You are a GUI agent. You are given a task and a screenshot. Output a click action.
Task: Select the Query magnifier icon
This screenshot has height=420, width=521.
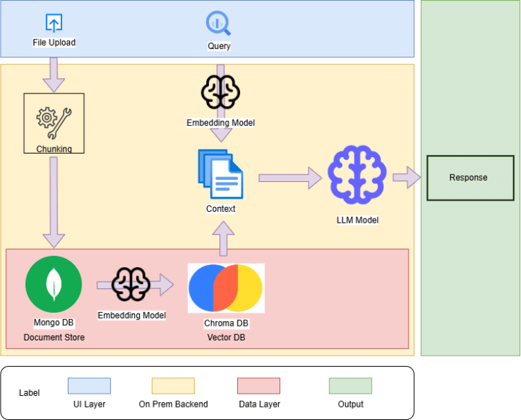(219, 24)
